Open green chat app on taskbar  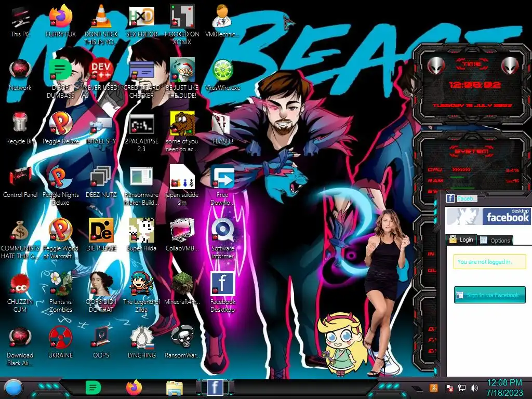94,388
